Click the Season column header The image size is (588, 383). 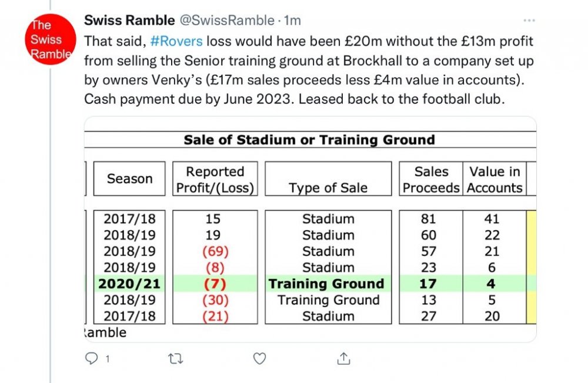(129, 179)
